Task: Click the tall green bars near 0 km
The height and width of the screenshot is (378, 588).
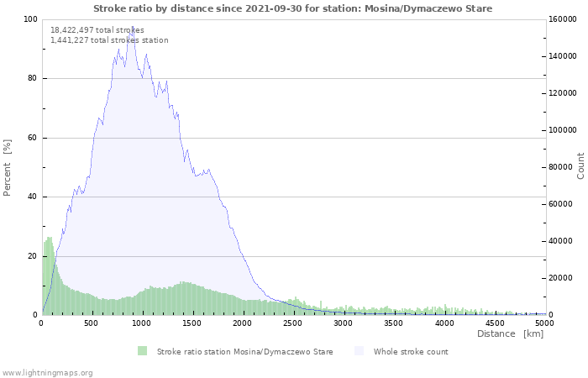Action: tap(49, 276)
